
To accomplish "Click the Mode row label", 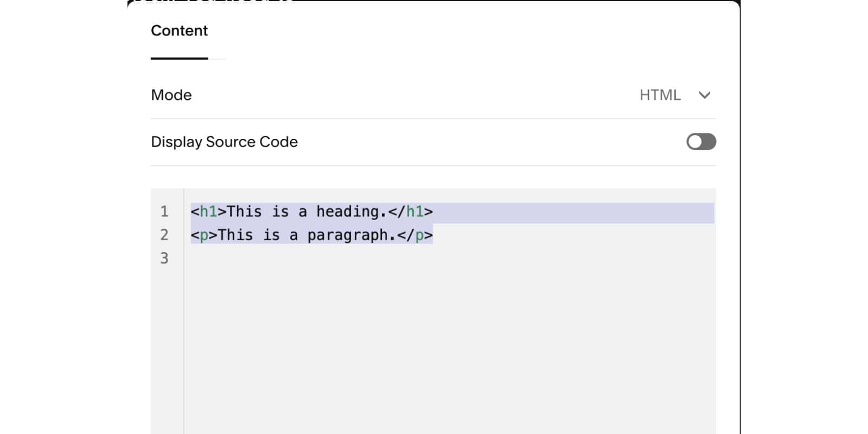I will [171, 95].
